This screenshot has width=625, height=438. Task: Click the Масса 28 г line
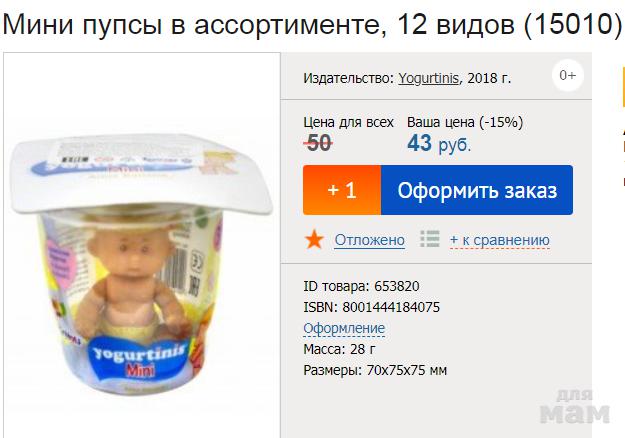pyautogui.click(x=339, y=350)
